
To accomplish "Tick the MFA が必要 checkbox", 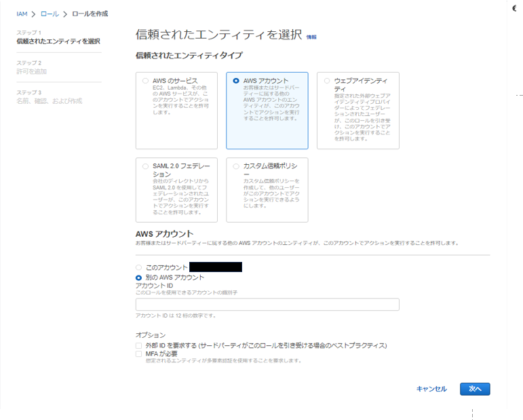I will pyautogui.click(x=139, y=354).
